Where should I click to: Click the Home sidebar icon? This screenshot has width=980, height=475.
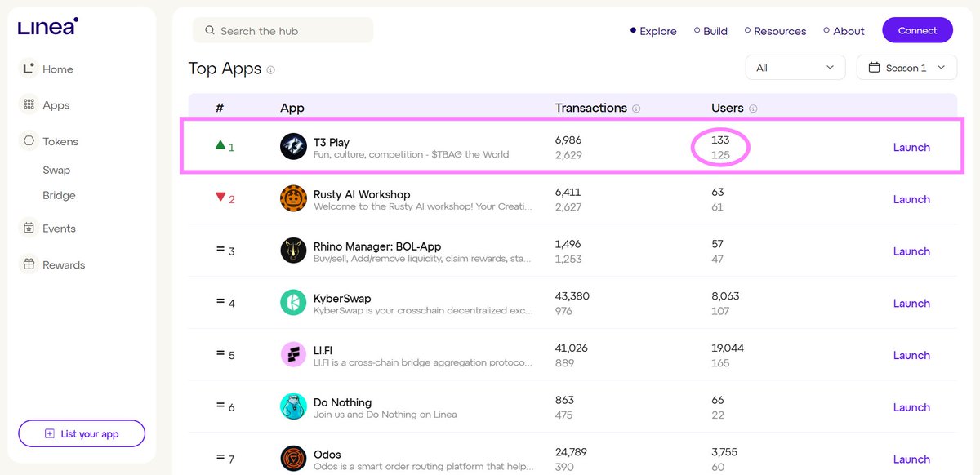(29, 69)
